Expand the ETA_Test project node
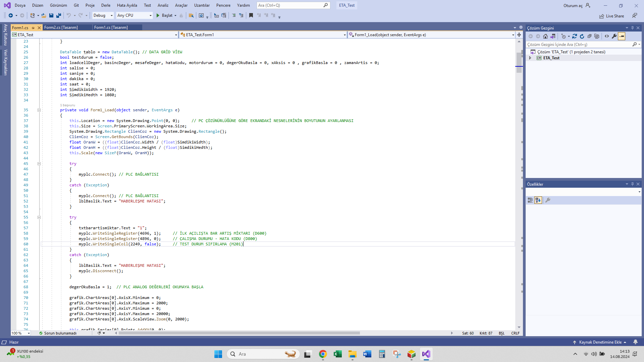Screen dimensions: 644x362 530,58
